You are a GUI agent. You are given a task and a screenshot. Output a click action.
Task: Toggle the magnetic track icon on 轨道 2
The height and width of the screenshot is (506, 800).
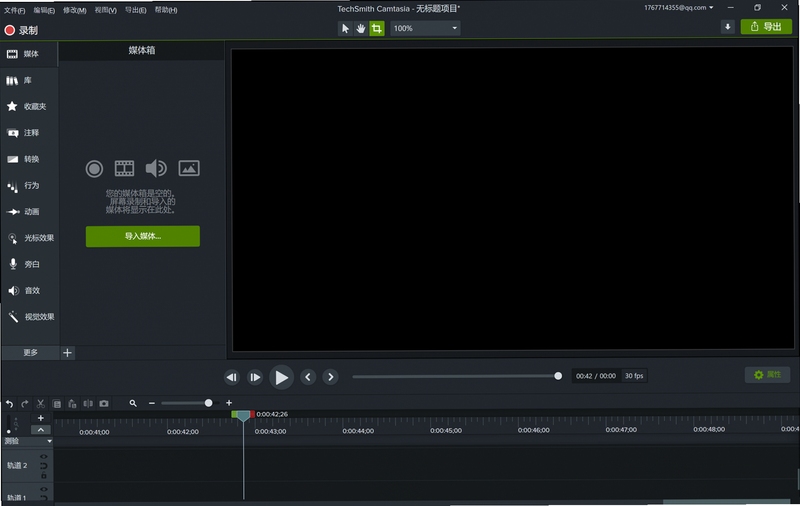(44, 466)
